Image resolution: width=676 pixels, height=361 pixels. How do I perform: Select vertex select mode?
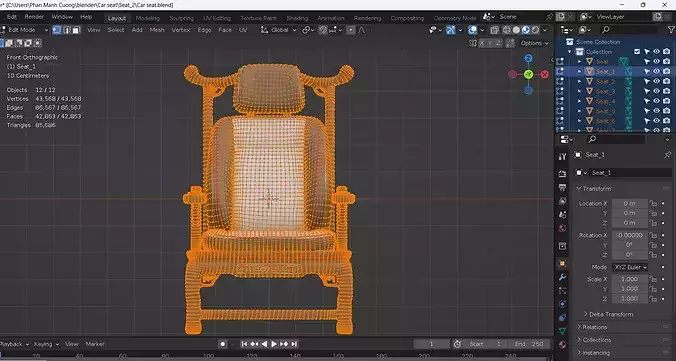(57, 30)
